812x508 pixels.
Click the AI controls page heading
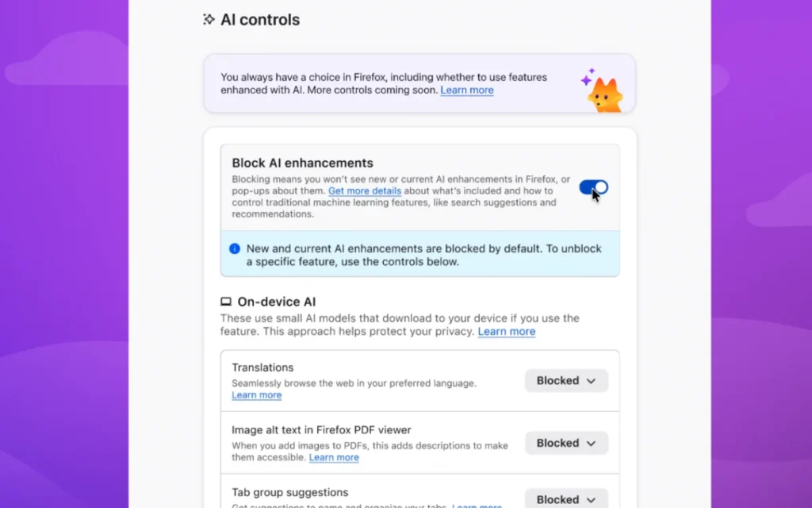click(x=259, y=19)
